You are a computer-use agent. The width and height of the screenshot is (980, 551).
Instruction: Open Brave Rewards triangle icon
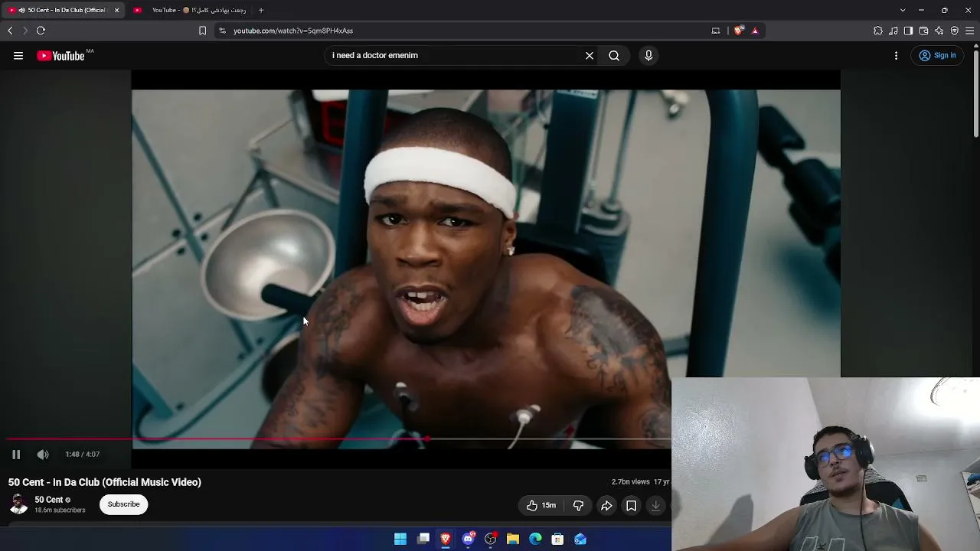coord(755,31)
